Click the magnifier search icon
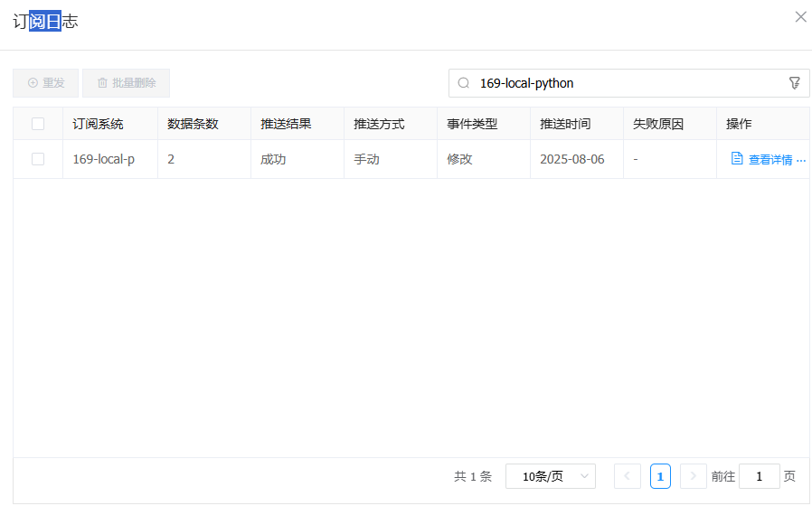Screen dimensions: 812x506 (464, 83)
